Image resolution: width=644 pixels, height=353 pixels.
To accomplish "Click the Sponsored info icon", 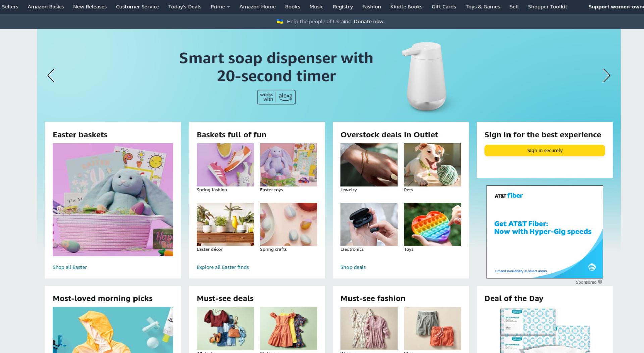I will (x=600, y=282).
